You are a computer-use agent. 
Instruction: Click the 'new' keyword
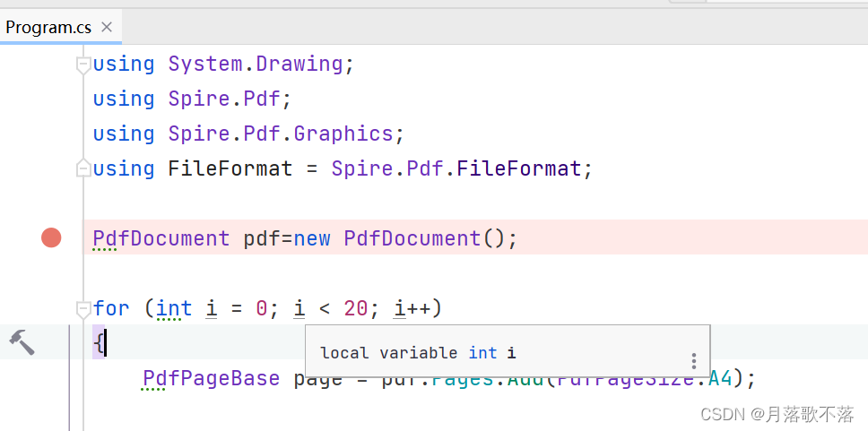[312, 238]
